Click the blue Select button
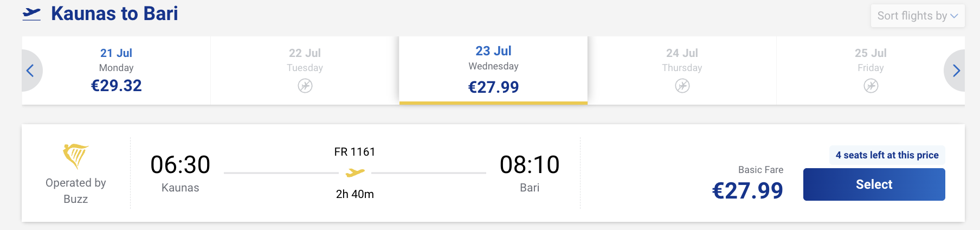 pos(874,184)
